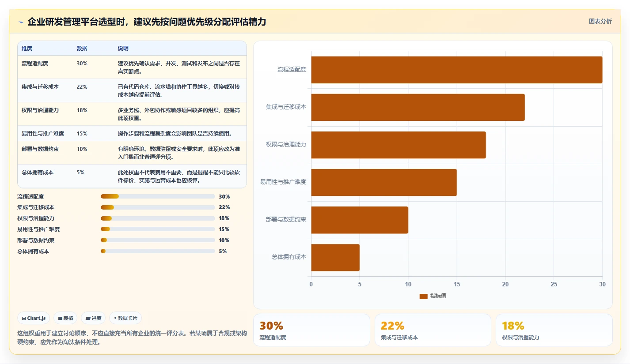Screen dimensions: 630x364
Task: Click the description starting 此处权重不代表
Action: pyautogui.click(x=179, y=176)
